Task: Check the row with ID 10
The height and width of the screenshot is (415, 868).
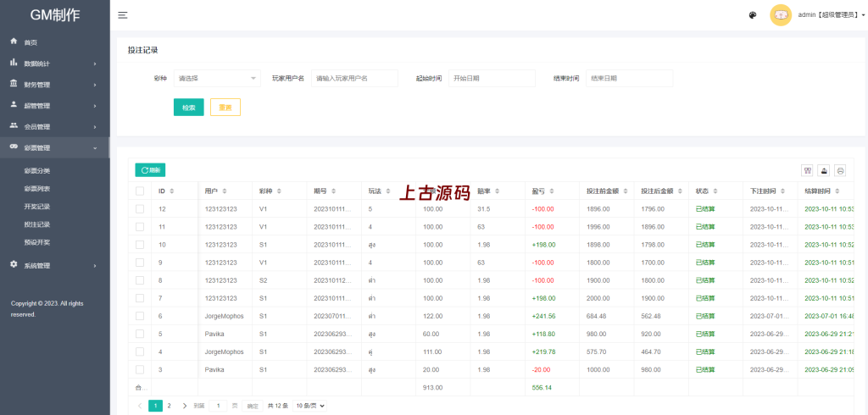Action: click(140, 245)
